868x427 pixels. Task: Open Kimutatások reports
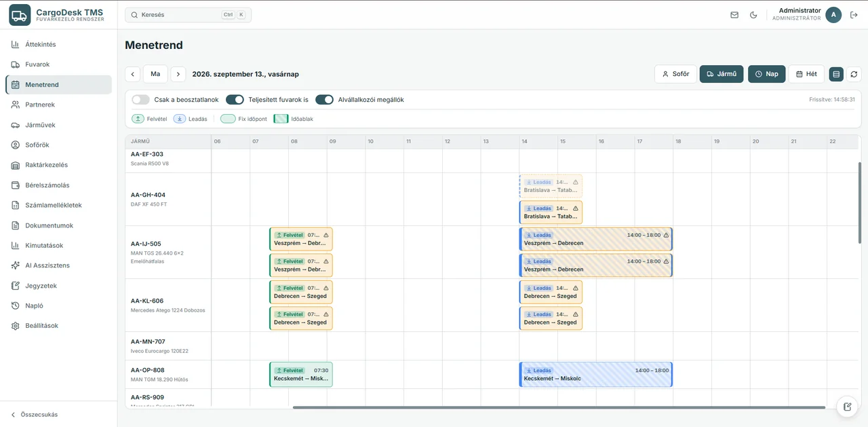pos(58,246)
